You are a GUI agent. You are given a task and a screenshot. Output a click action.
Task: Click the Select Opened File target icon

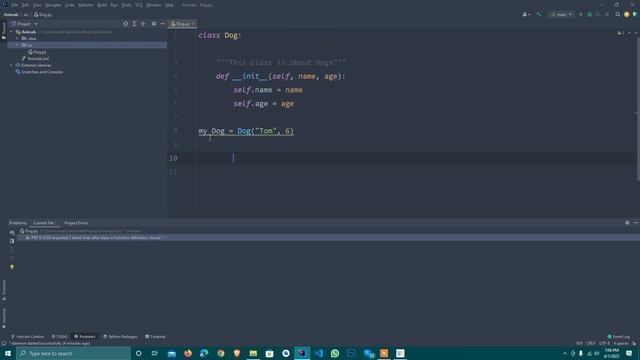coord(125,24)
